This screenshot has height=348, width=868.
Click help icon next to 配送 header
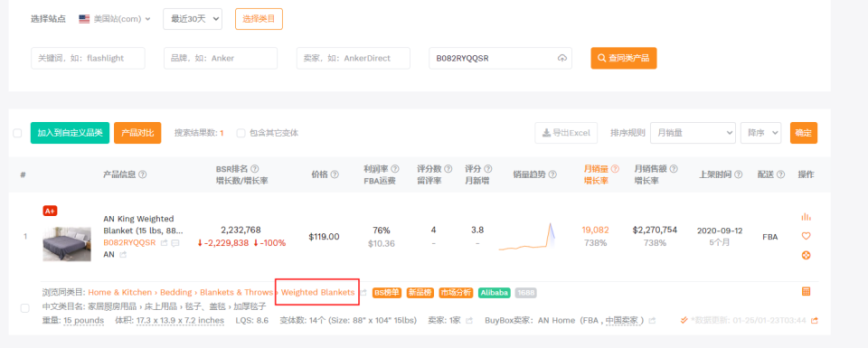click(780, 174)
